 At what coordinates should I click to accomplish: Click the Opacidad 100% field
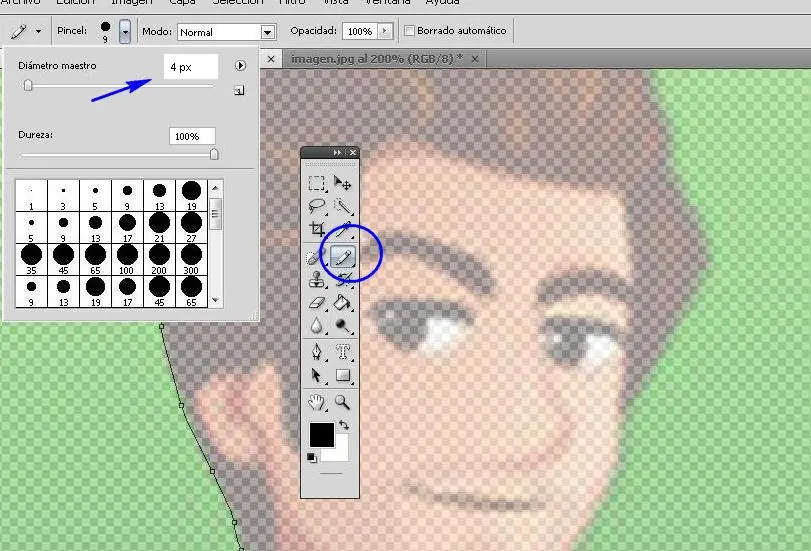click(360, 31)
